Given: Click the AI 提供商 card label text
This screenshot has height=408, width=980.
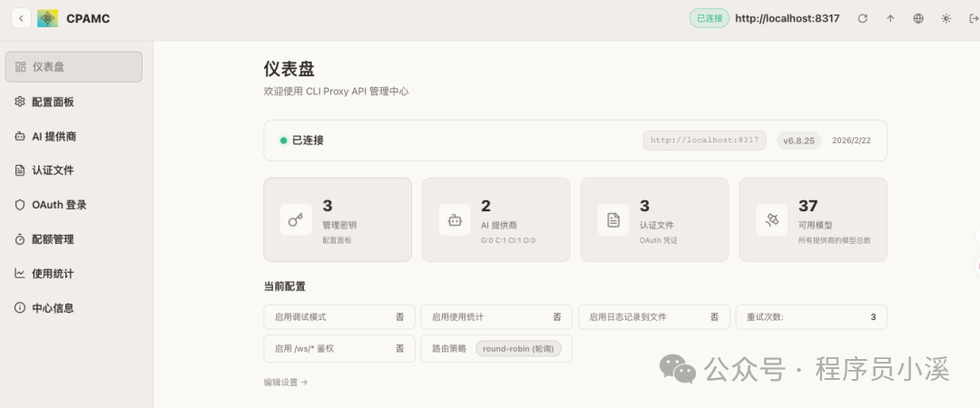Looking at the screenshot, I should pos(499,226).
